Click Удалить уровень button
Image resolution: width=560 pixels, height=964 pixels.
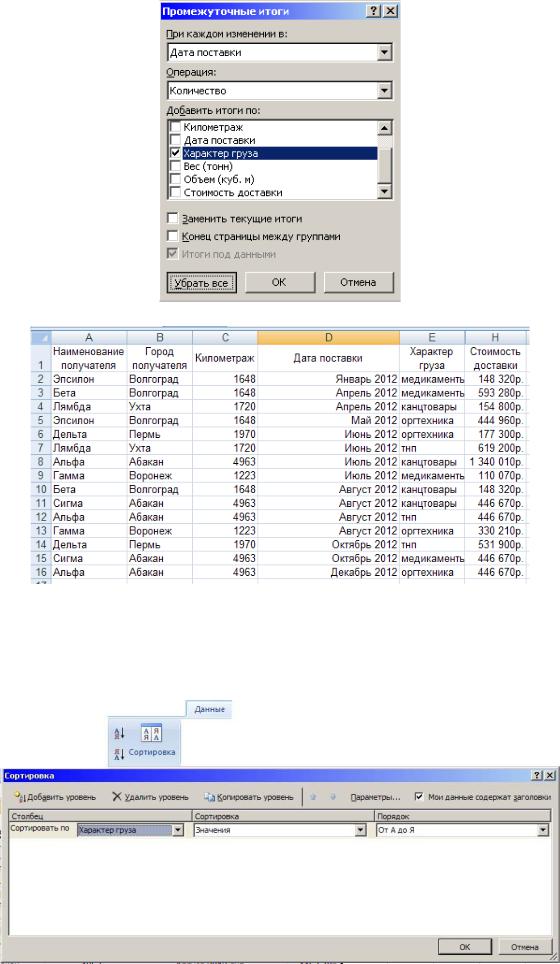[x=150, y=797]
